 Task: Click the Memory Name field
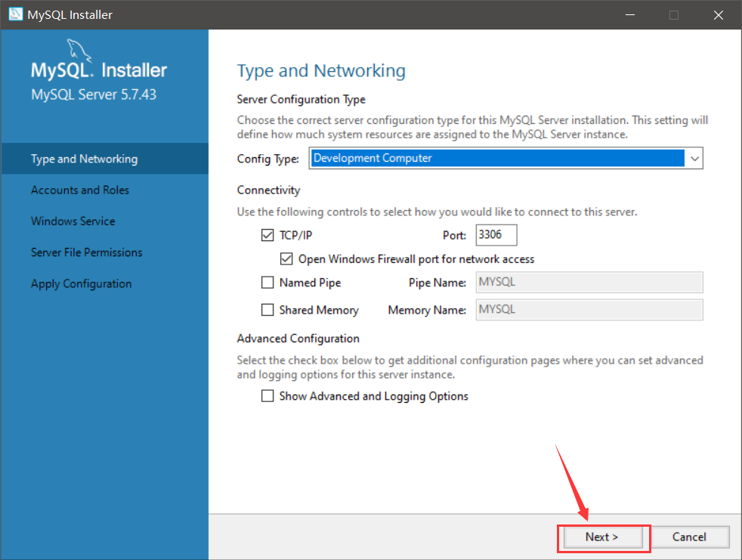click(589, 310)
